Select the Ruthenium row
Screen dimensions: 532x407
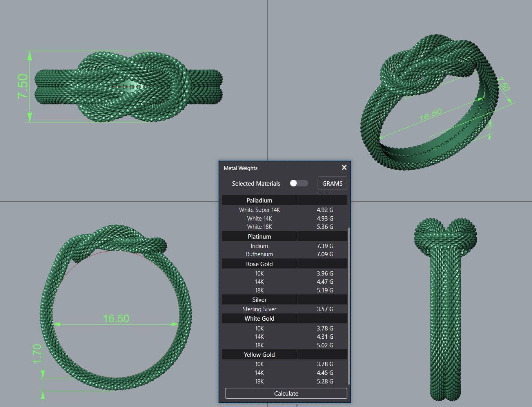[x=285, y=254]
